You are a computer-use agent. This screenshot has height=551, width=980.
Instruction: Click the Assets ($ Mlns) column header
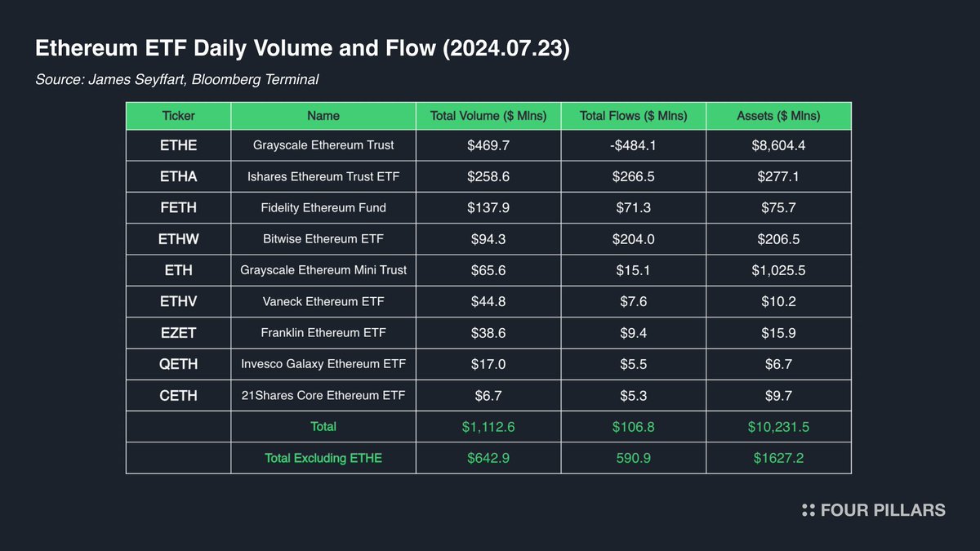click(778, 116)
